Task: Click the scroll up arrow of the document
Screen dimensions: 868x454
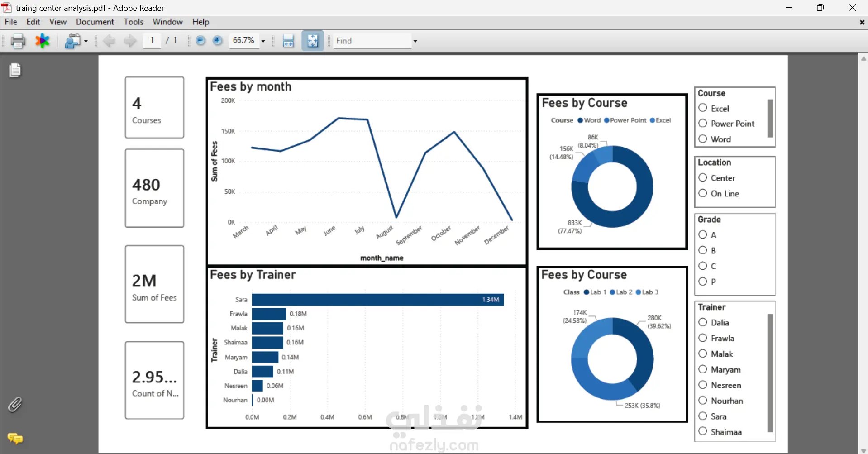Action: click(863, 59)
